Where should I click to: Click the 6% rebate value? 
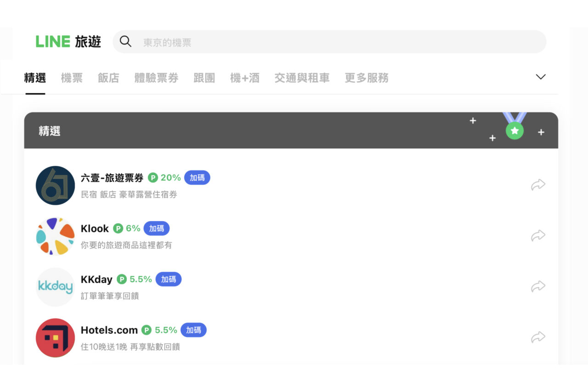[133, 228]
